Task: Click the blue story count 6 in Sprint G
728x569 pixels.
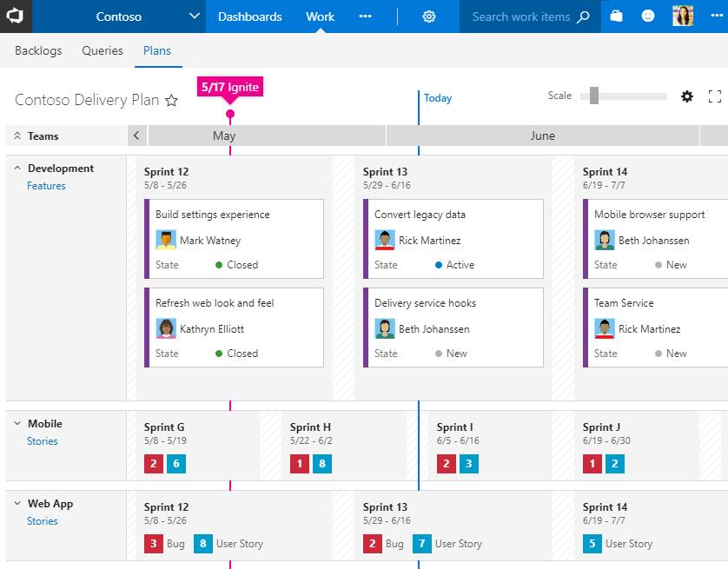Action: click(x=176, y=464)
